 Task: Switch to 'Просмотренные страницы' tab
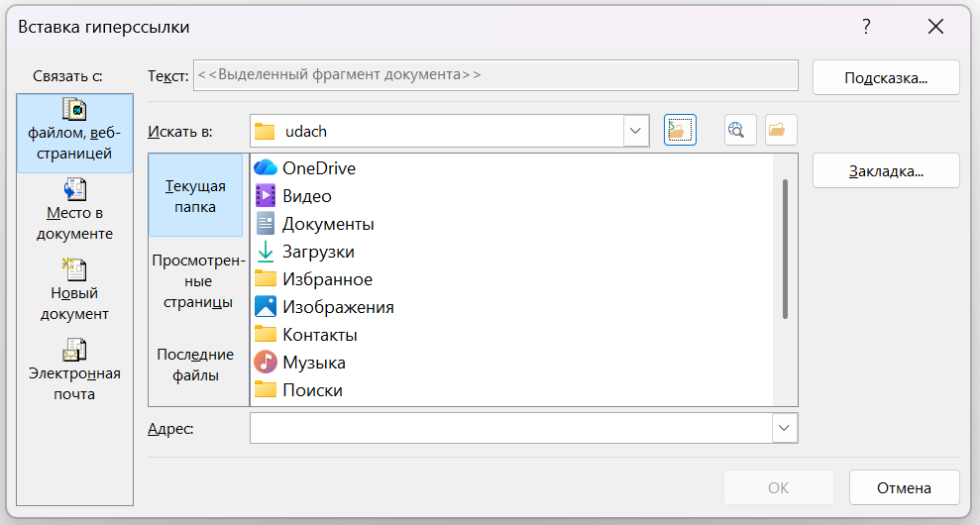pyautogui.click(x=195, y=281)
